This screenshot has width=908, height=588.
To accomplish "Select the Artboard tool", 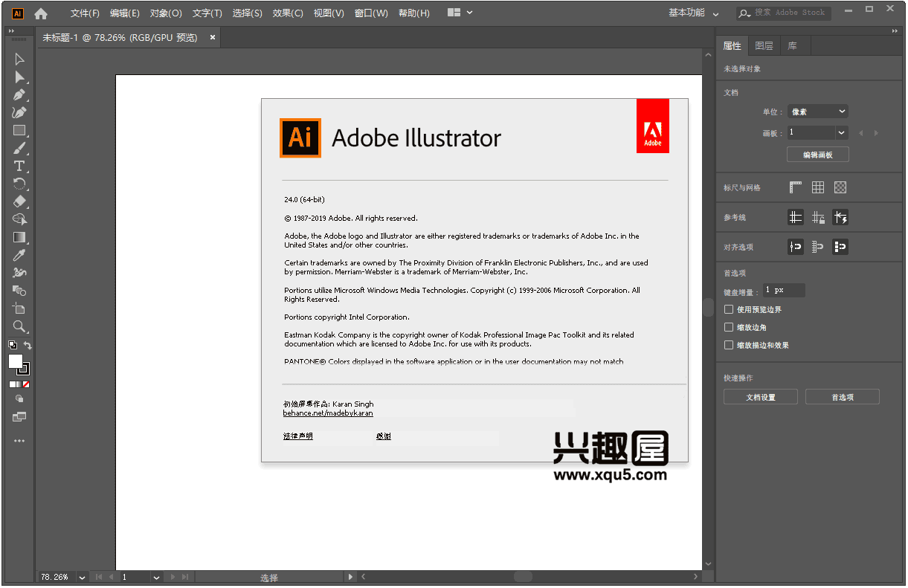I will click(19, 308).
